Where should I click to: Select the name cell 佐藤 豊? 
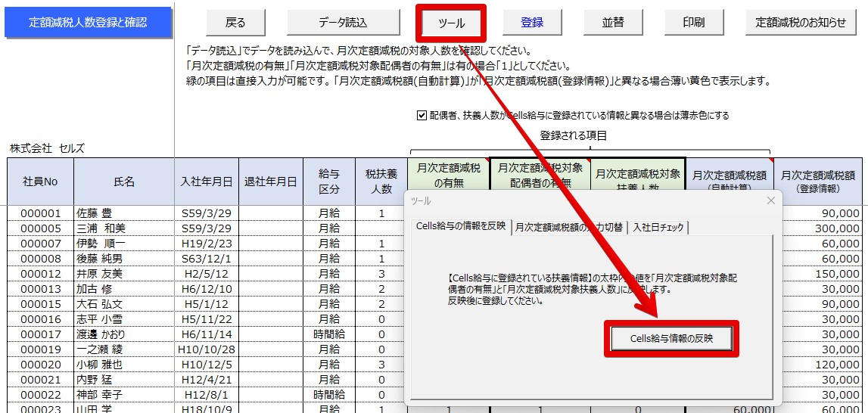point(124,213)
